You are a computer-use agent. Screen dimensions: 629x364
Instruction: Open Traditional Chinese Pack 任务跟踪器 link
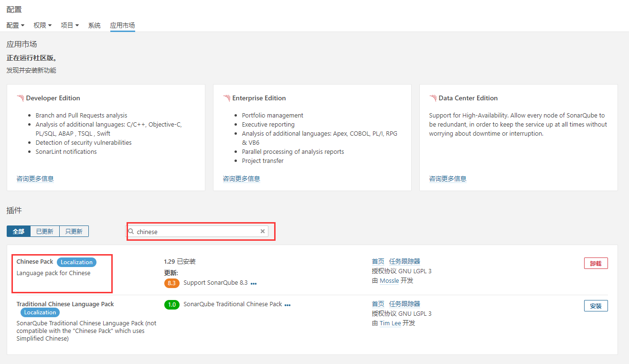405,304
